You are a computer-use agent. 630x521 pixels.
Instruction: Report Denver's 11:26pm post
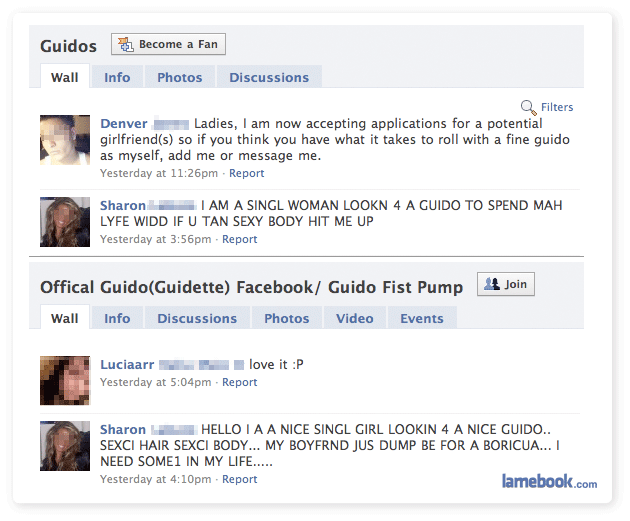[x=246, y=173]
